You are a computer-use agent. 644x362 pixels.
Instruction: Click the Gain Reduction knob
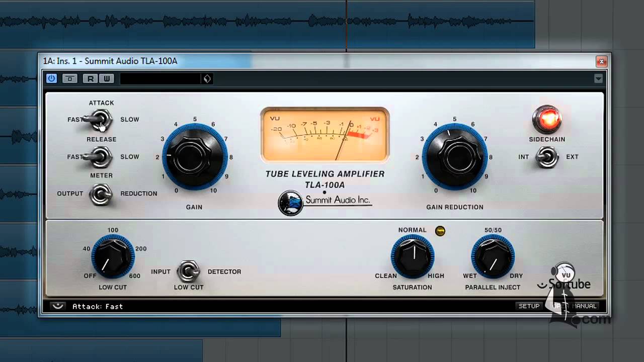click(x=455, y=157)
